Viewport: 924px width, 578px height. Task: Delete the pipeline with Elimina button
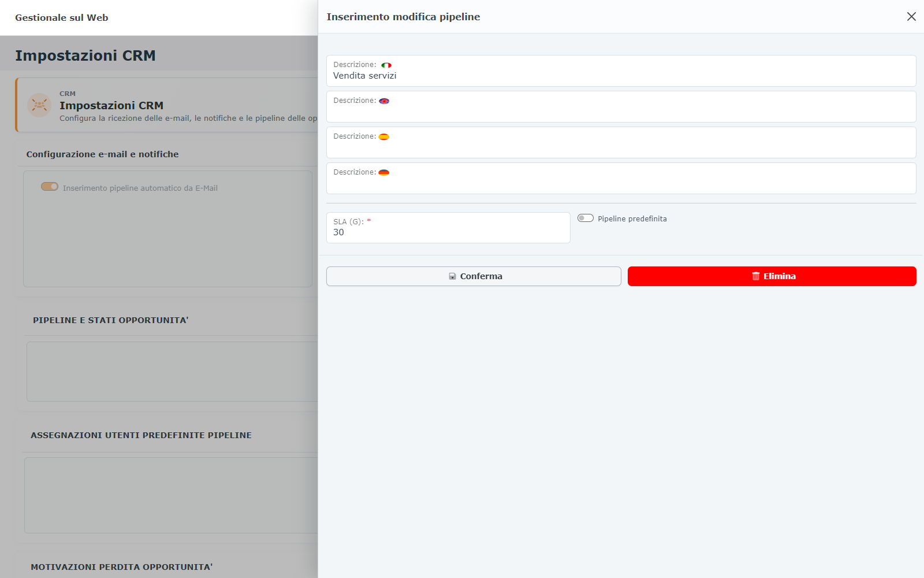click(772, 276)
